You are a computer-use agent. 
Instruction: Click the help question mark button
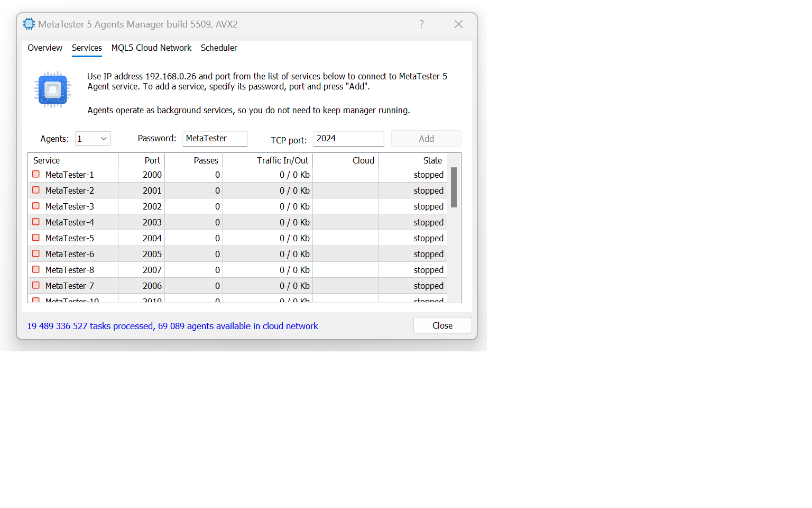(421, 24)
